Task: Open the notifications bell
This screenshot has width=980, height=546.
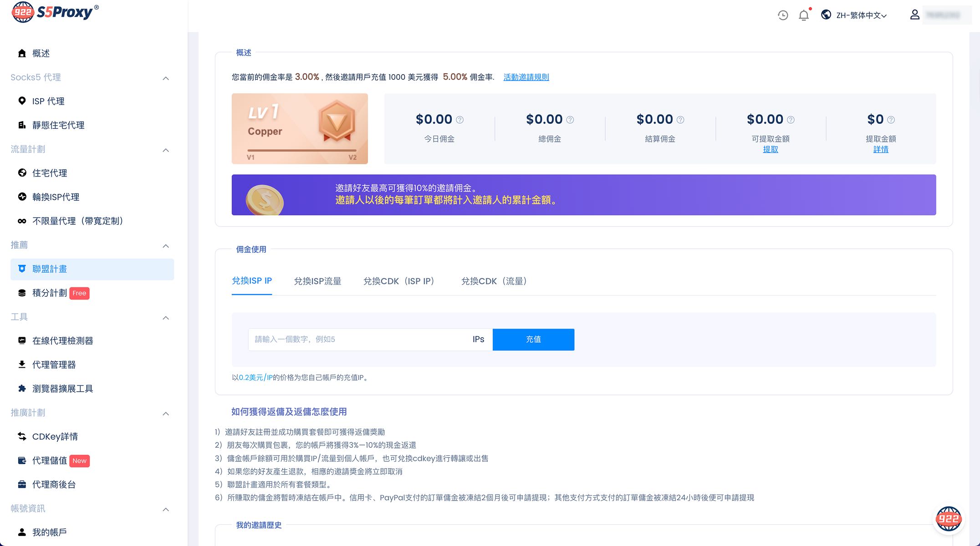Action: pos(804,15)
